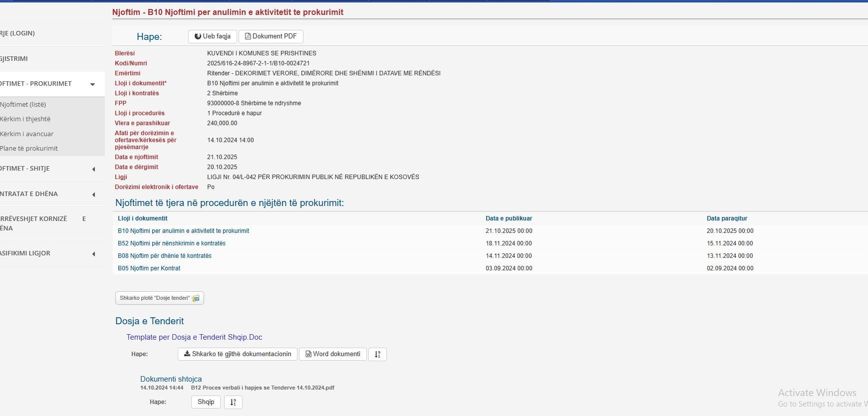Open B05 Njoftim per Kontrat link
This screenshot has width=868, height=416.
(149, 268)
